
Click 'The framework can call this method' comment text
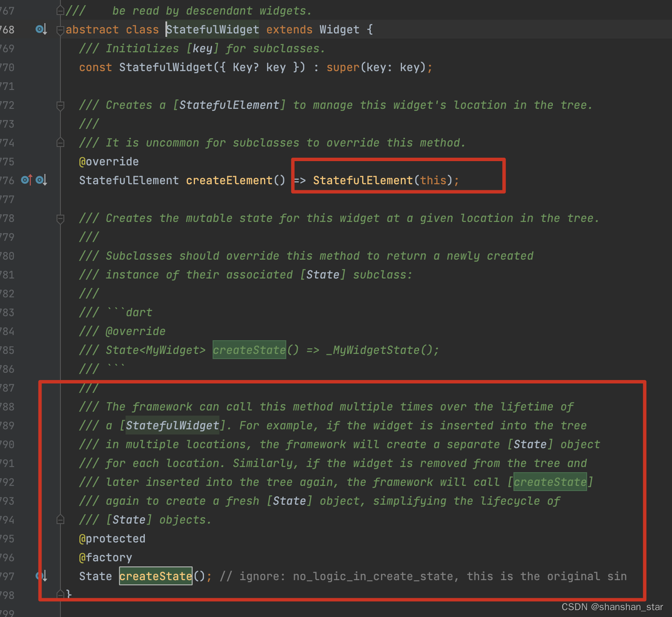pyautogui.click(x=219, y=406)
